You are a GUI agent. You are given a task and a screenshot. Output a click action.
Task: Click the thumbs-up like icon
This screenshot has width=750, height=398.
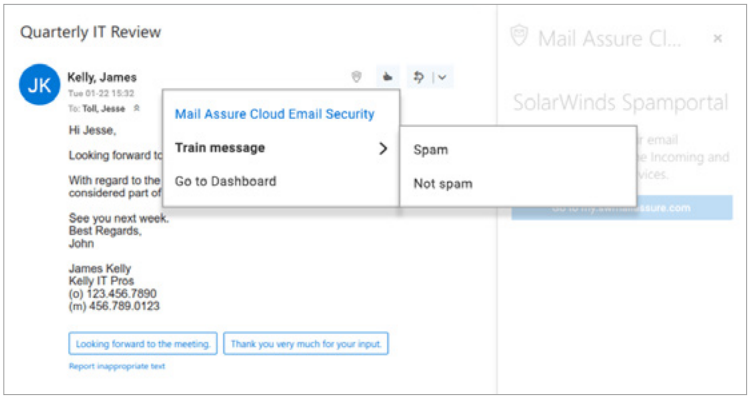tap(387, 77)
